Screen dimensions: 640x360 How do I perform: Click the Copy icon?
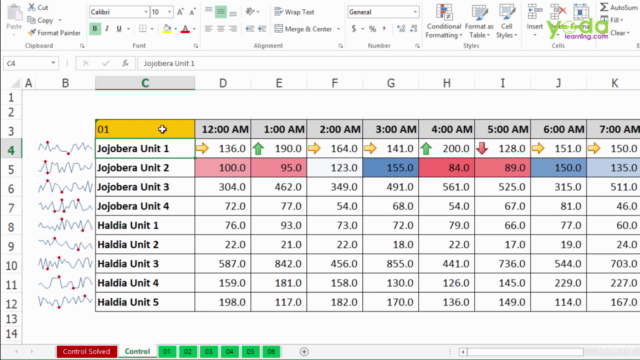coord(31,20)
